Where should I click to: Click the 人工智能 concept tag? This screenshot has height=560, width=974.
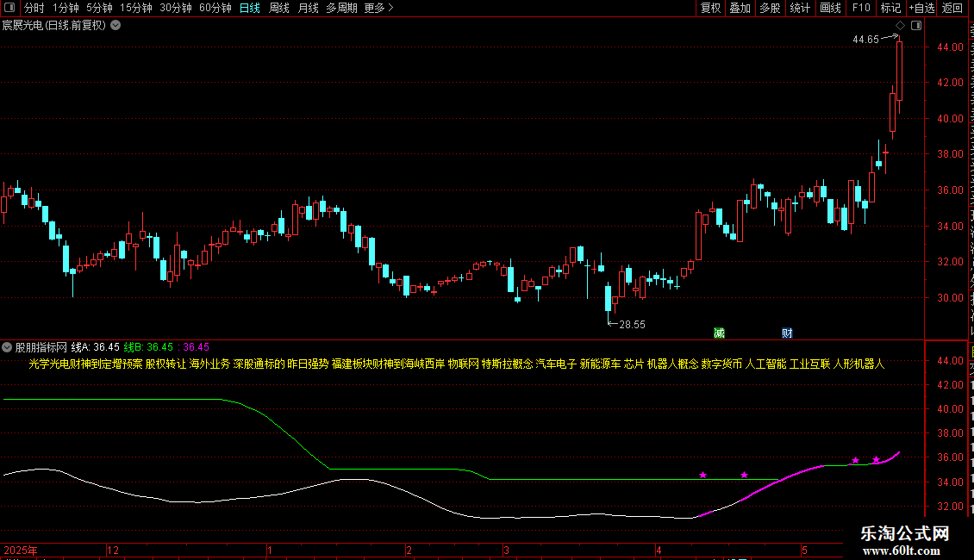tap(766, 364)
